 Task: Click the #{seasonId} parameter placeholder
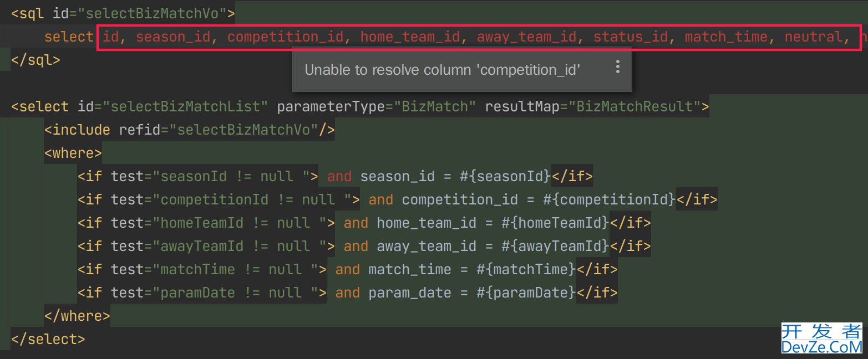(506, 177)
